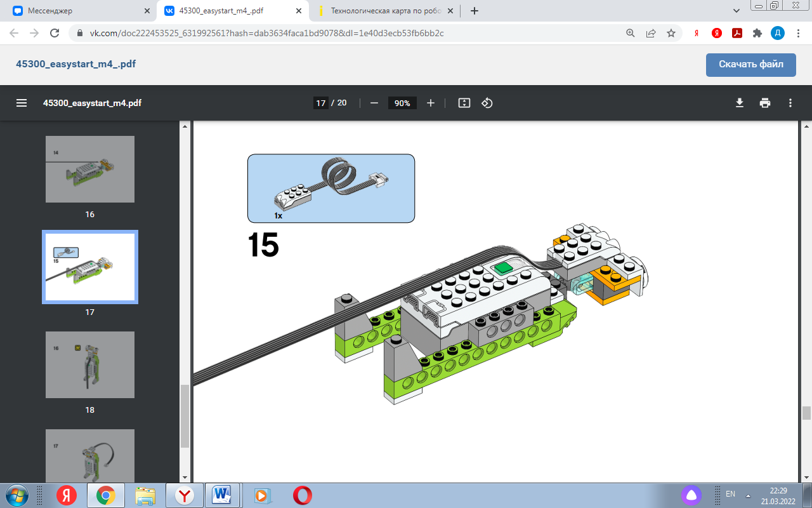This screenshot has width=812, height=508.
Task: View site information lock icon
Action: click(x=79, y=33)
